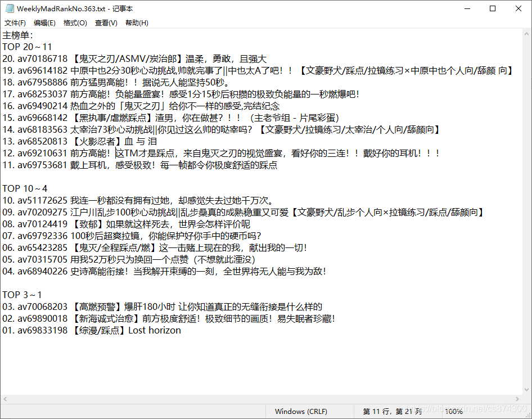Click the TOP 20～11 heading line

[27, 47]
